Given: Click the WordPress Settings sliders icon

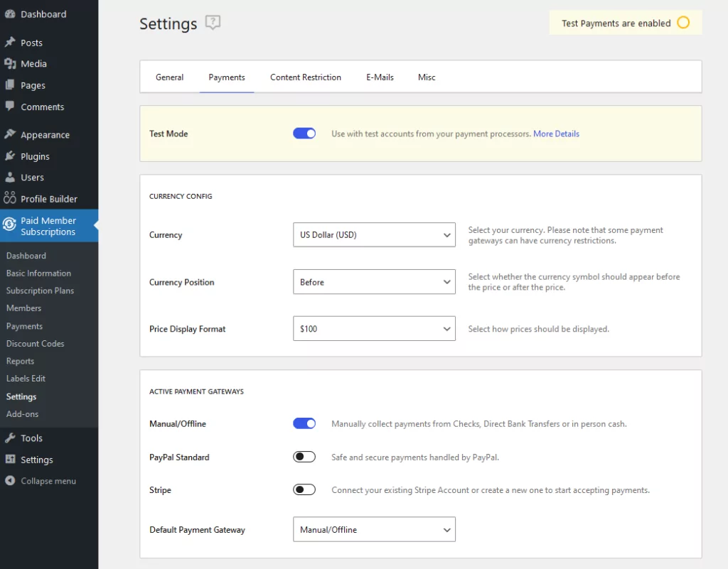Looking at the screenshot, I should [10, 459].
